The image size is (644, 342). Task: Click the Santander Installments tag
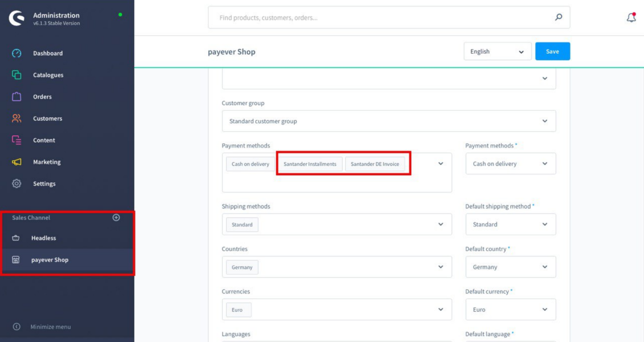point(310,164)
